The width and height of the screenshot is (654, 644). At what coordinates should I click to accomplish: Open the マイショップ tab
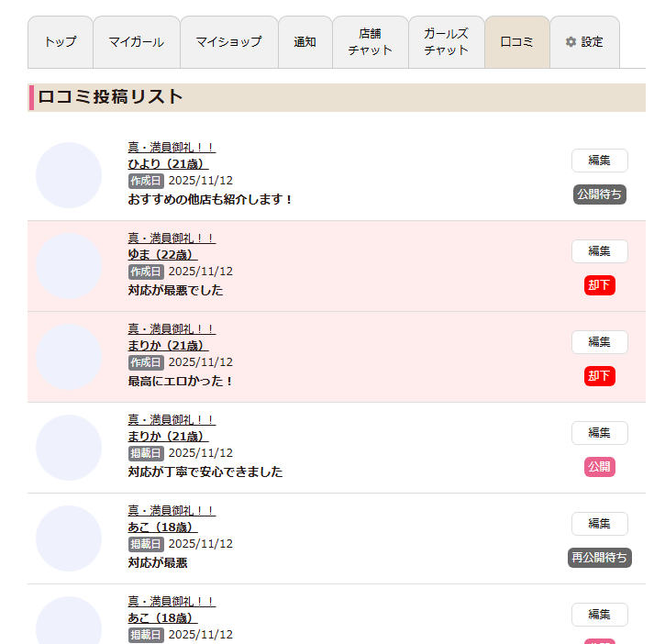tap(228, 42)
